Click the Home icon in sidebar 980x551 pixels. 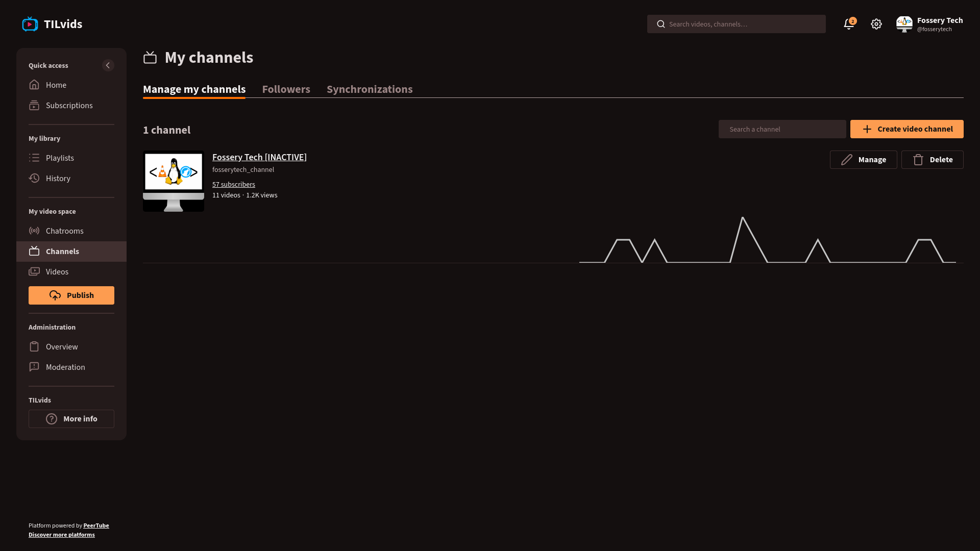(x=34, y=85)
